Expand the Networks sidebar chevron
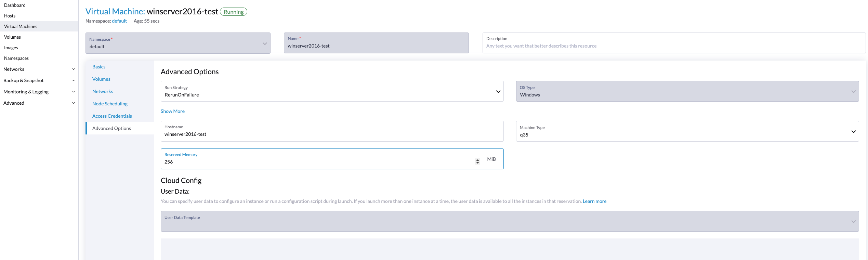The height and width of the screenshot is (260, 868). (x=73, y=69)
